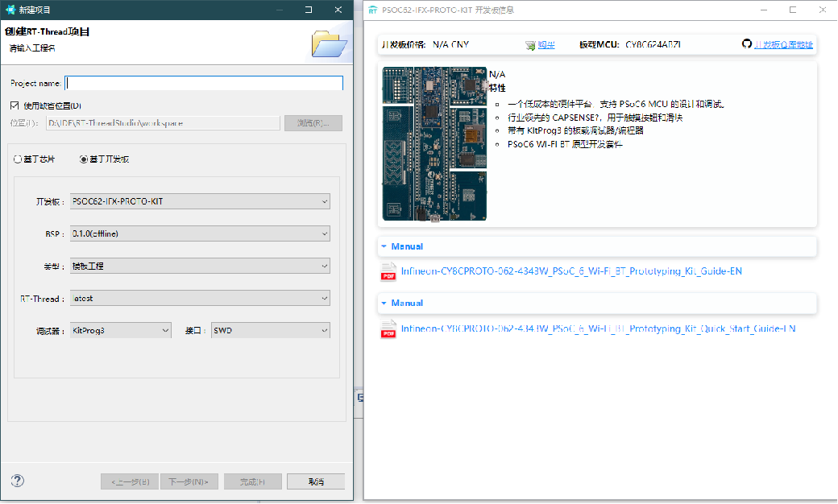Toggle the 使用缺省位置 checkbox
Image resolution: width=838 pixels, height=504 pixels.
pyautogui.click(x=15, y=105)
